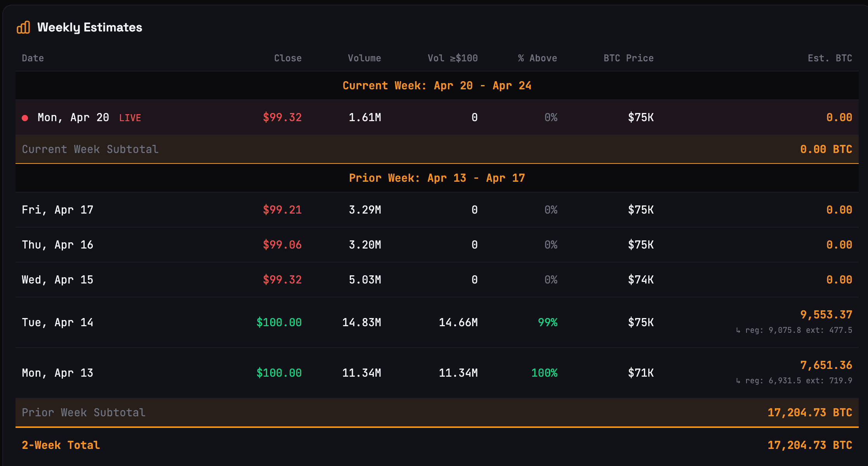Viewport: 868px width, 466px height.
Task: Click the Current Week Subtotal 0.00 BTC value
Action: pyautogui.click(x=826, y=149)
